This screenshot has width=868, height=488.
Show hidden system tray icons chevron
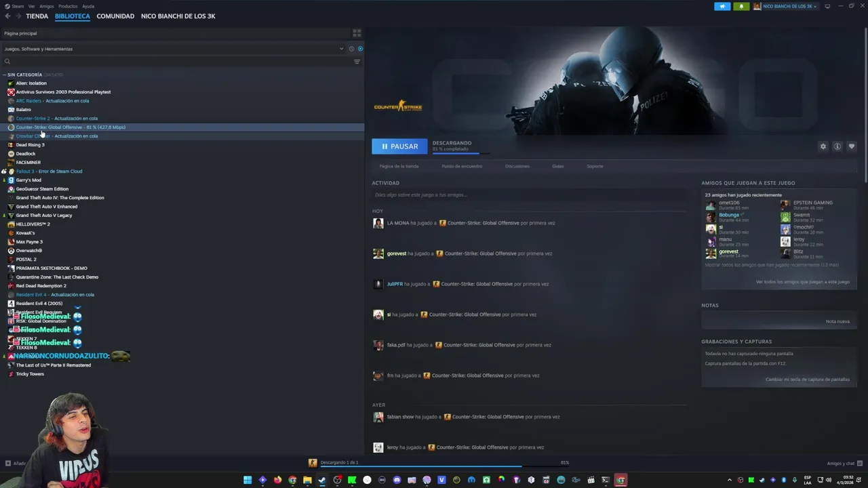[x=730, y=480]
